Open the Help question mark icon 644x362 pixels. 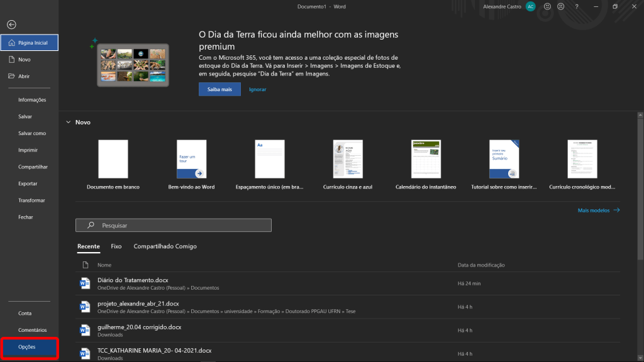click(x=576, y=6)
